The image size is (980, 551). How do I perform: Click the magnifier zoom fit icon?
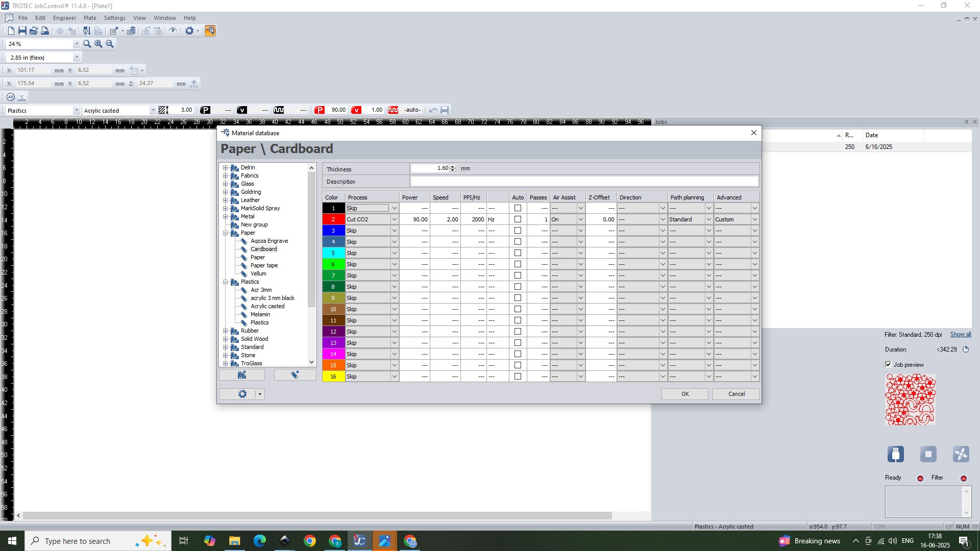point(87,44)
